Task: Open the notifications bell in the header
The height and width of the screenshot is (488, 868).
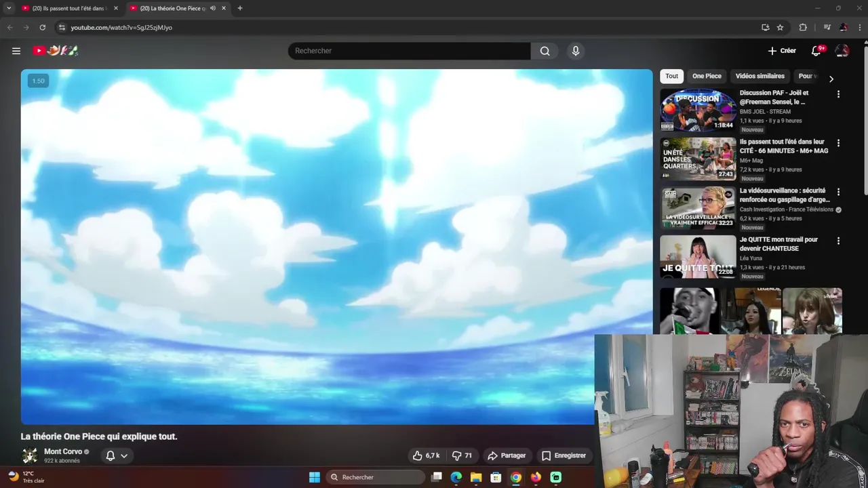Action: (816, 51)
